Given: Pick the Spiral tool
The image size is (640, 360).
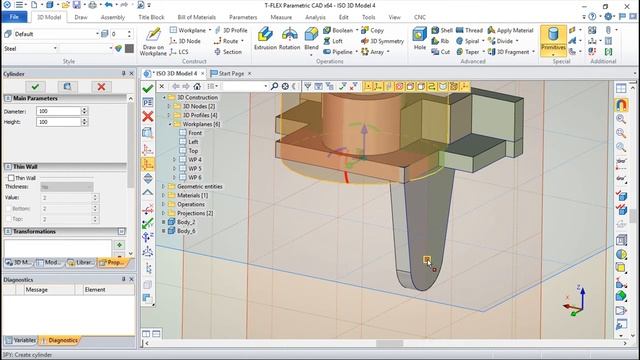Looking at the screenshot, I should [x=468, y=41].
